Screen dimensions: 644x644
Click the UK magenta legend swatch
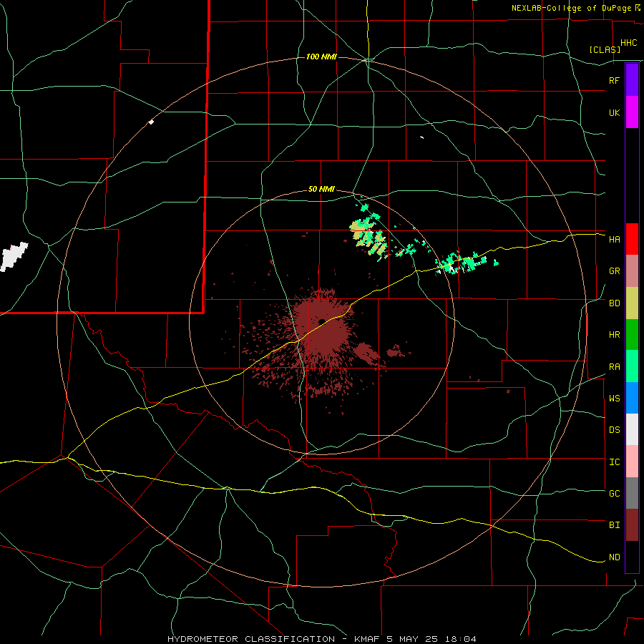tap(632, 112)
